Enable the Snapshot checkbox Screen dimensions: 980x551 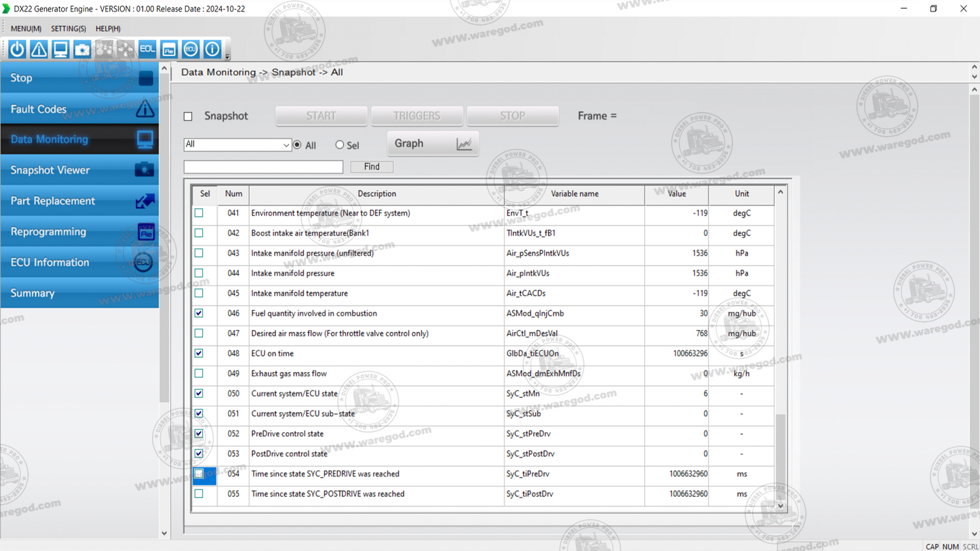[x=188, y=116]
